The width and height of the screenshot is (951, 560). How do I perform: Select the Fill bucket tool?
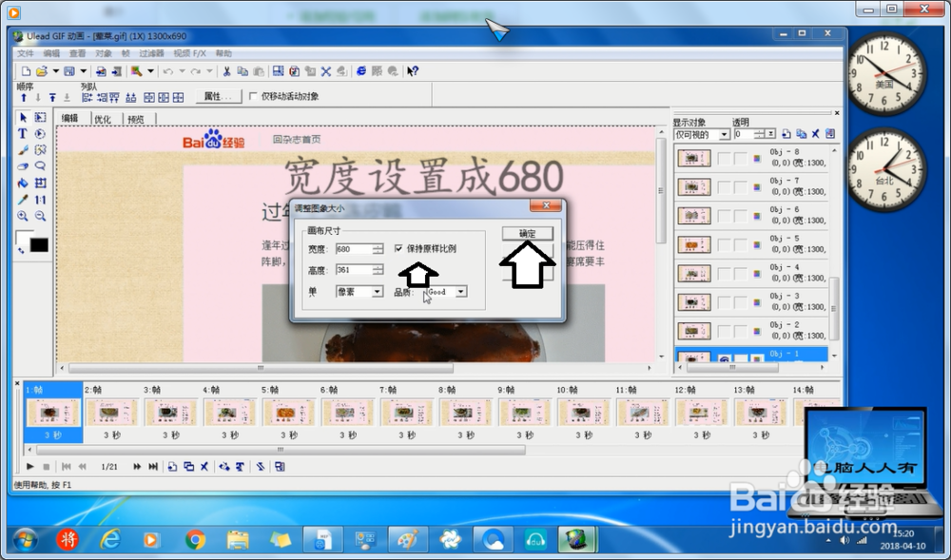[23, 183]
